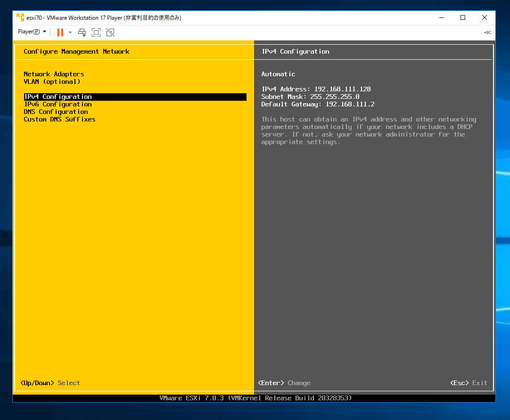Select DNS Configuration entry

[56, 112]
